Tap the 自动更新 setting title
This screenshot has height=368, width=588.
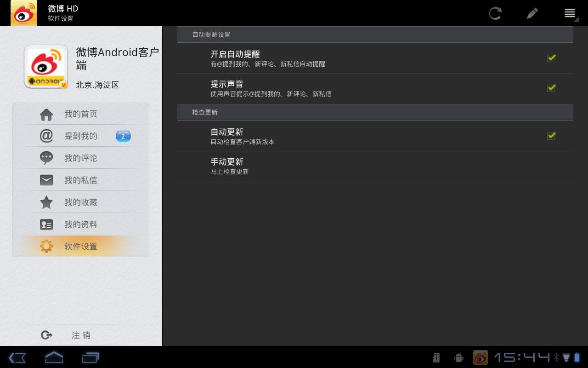[227, 132]
